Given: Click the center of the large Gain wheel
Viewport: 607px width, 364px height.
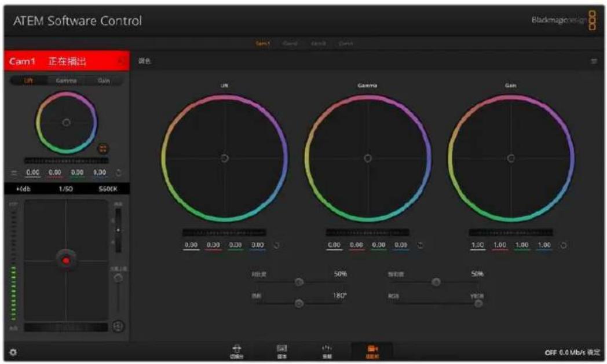Looking at the screenshot, I should tap(511, 158).
